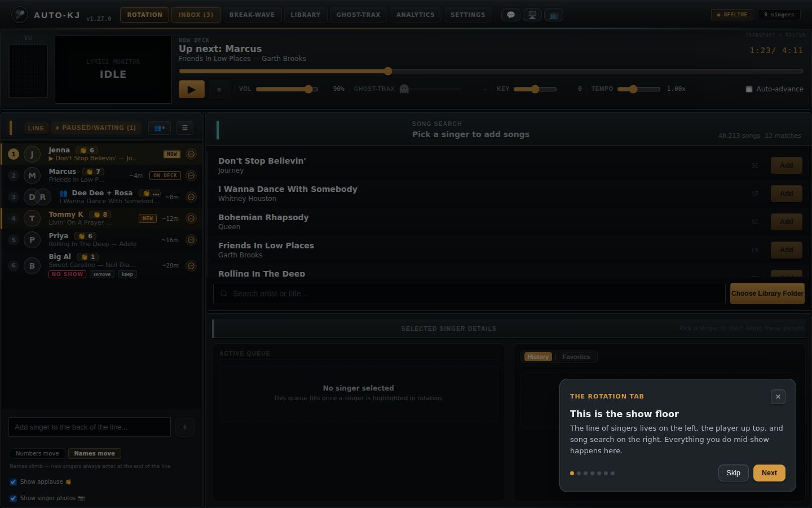Image resolution: width=812 pixels, height=508 pixels.
Task: Adjust the VOL slider handle
Action: 308,89
